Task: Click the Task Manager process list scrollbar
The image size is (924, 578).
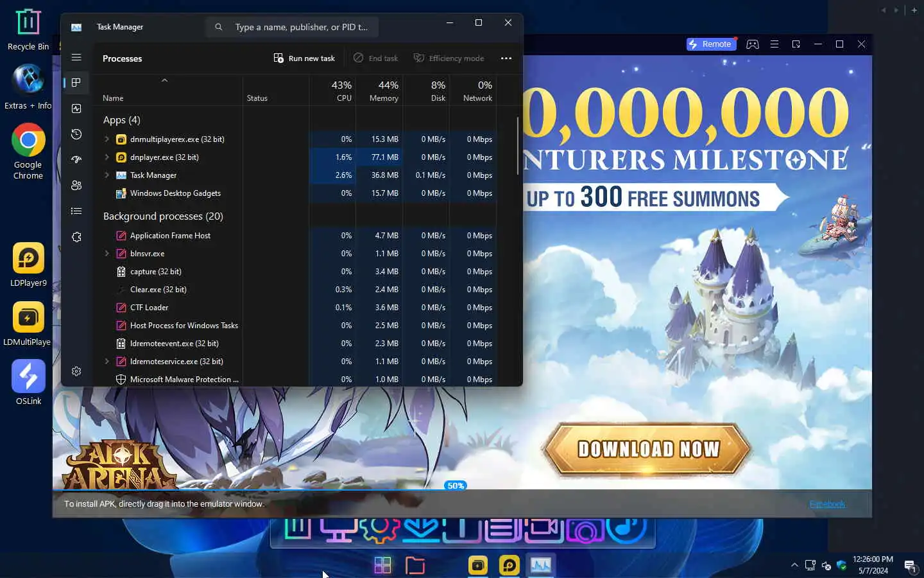Action: click(518, 146)
